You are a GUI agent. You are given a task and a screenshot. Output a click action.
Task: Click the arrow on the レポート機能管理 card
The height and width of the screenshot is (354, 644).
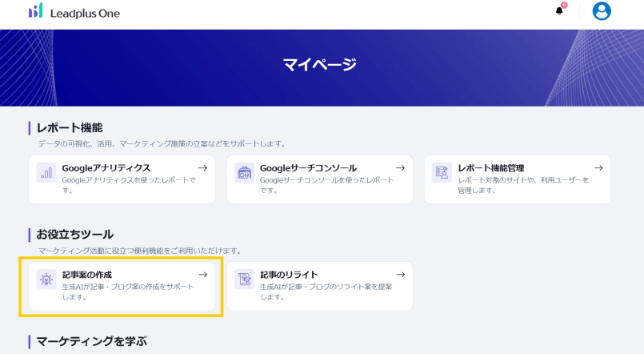(x=598, y=168)
